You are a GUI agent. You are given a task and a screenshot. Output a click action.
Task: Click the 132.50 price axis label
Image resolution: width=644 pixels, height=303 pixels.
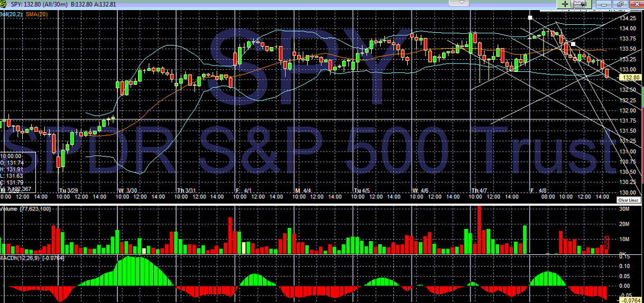click(628, 89)
